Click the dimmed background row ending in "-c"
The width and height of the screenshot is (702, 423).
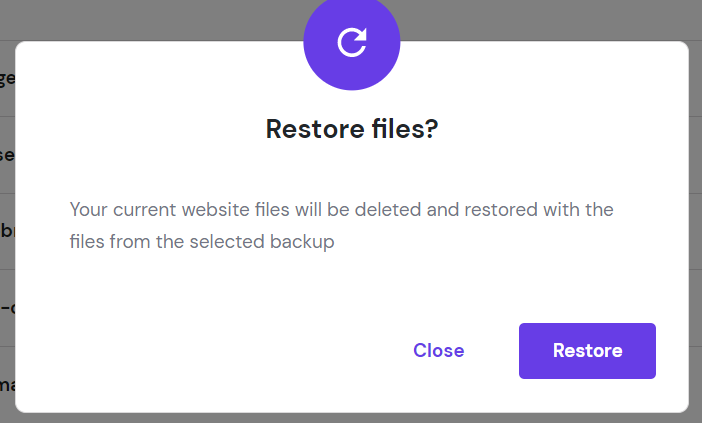pos(7,308)
